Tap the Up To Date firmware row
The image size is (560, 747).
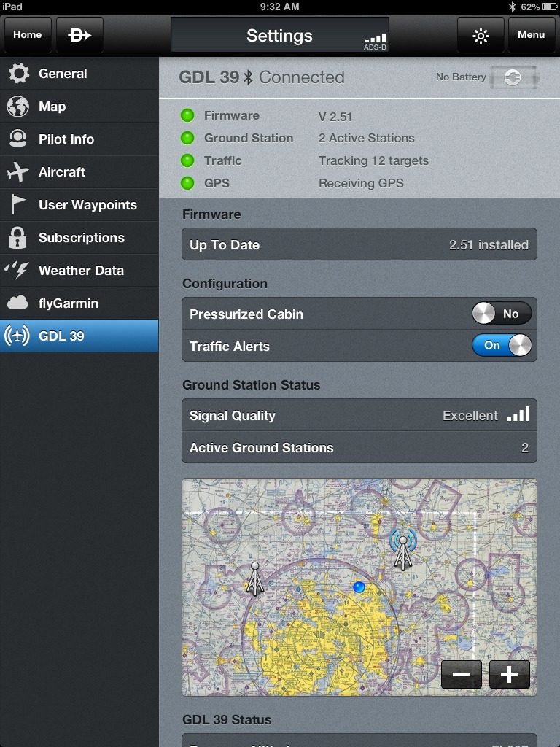click(359, 244)
